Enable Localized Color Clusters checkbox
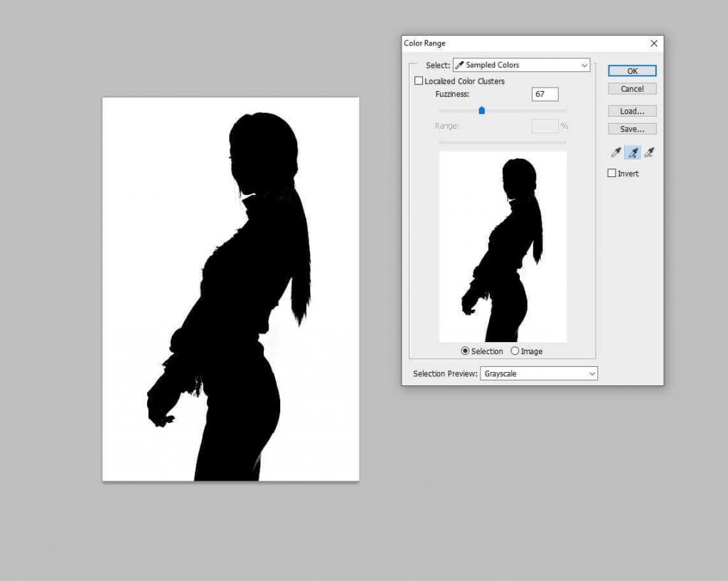 pos(419,81)
